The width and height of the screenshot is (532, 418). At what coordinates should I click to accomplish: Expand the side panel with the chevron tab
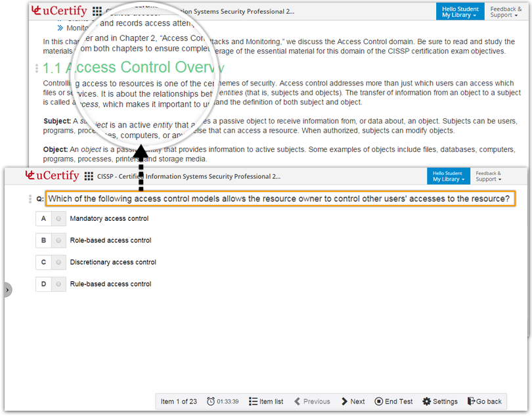[x=7, y=290]
